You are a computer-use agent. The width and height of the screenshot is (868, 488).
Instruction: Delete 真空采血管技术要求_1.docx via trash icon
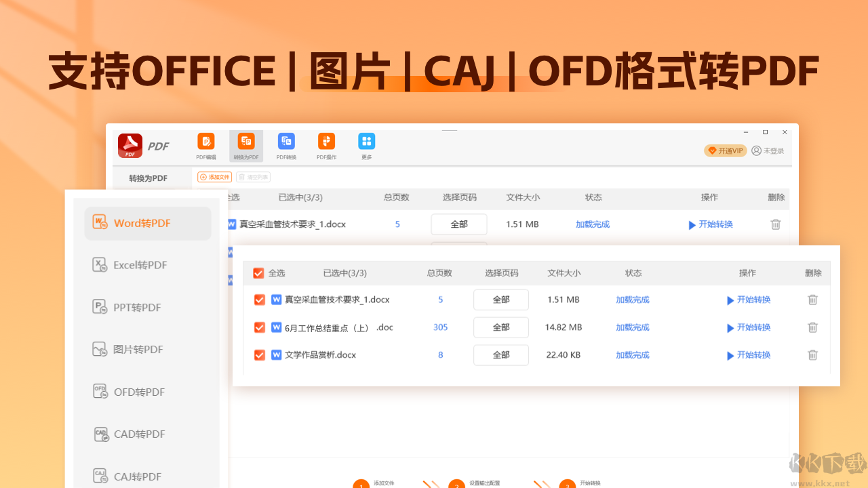point(812,300)
